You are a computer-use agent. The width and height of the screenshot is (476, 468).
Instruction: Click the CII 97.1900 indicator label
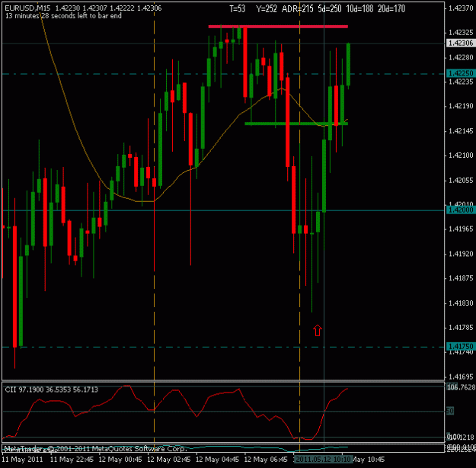pos(51,389)
